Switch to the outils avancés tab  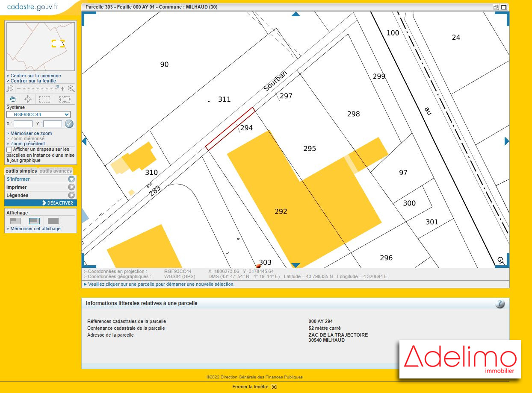point(56,171)
